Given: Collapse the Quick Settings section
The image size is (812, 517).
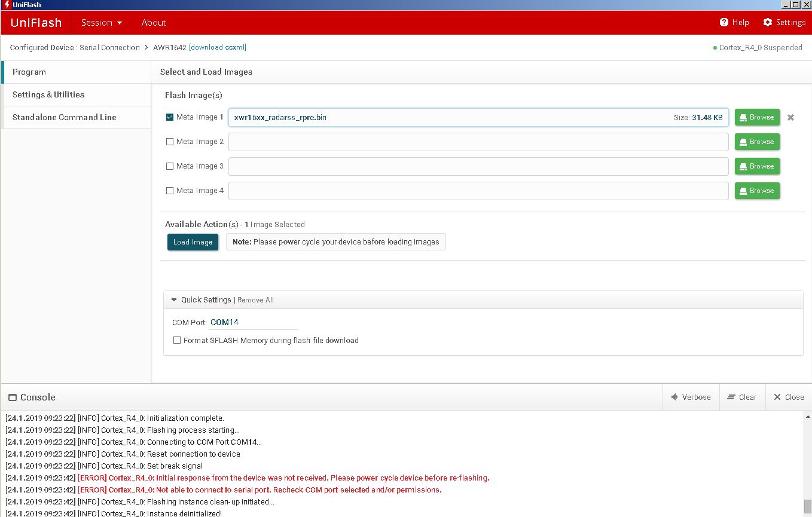Looking at the screenshot, I should [x=174, y=300].
